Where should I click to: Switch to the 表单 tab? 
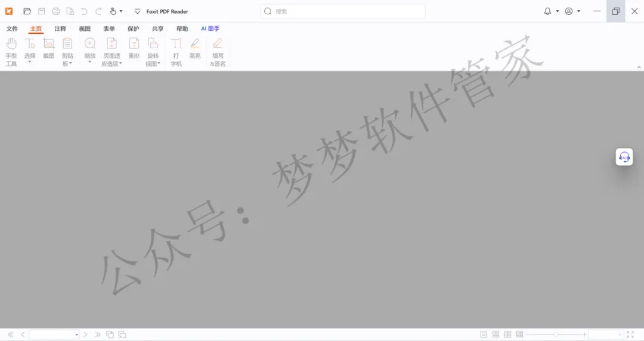pyautogui.click(x=109, y=29)
